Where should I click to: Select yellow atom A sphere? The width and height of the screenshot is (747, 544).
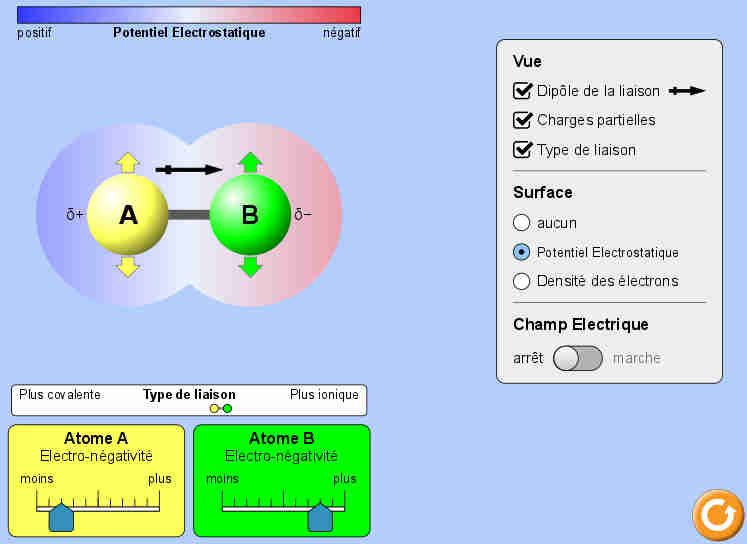[128, 215]
